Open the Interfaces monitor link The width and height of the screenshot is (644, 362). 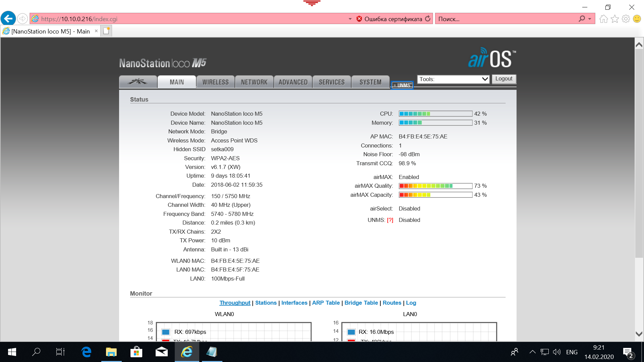coord(294,303)
